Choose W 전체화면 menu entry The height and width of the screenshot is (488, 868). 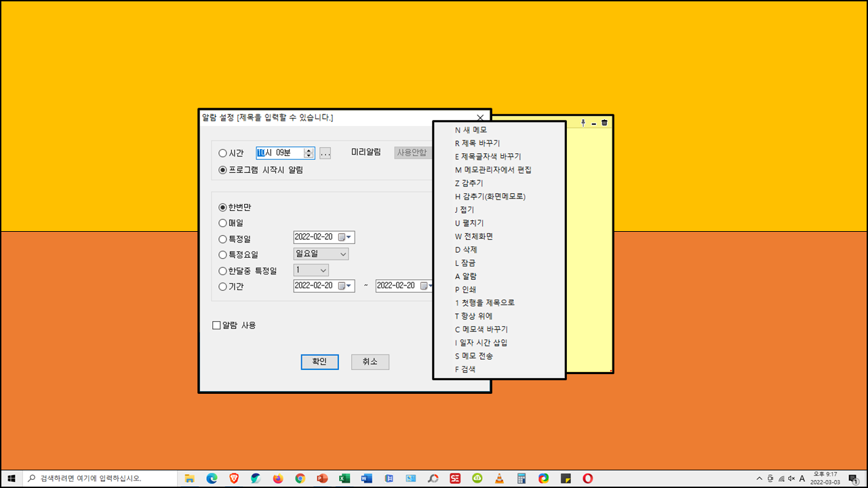[x=499, y=237]
